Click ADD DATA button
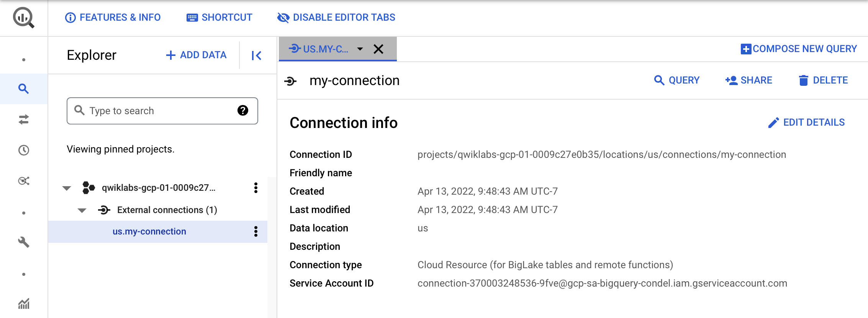This screenshot has height=318, width=868. (196, 55)
